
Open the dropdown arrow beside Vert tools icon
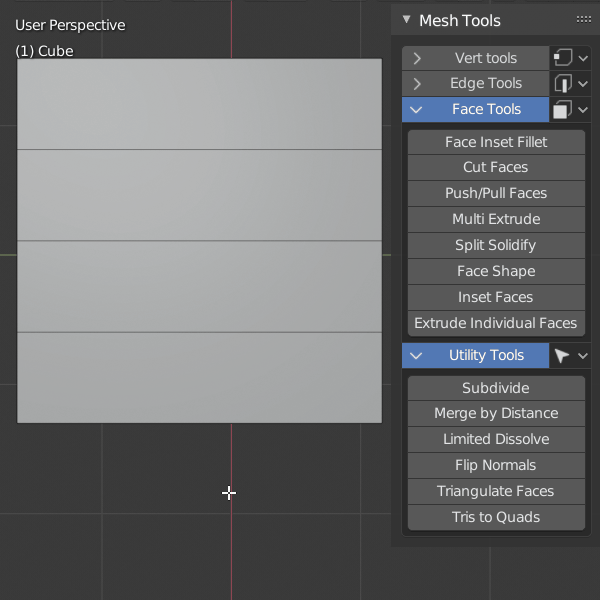583,58
